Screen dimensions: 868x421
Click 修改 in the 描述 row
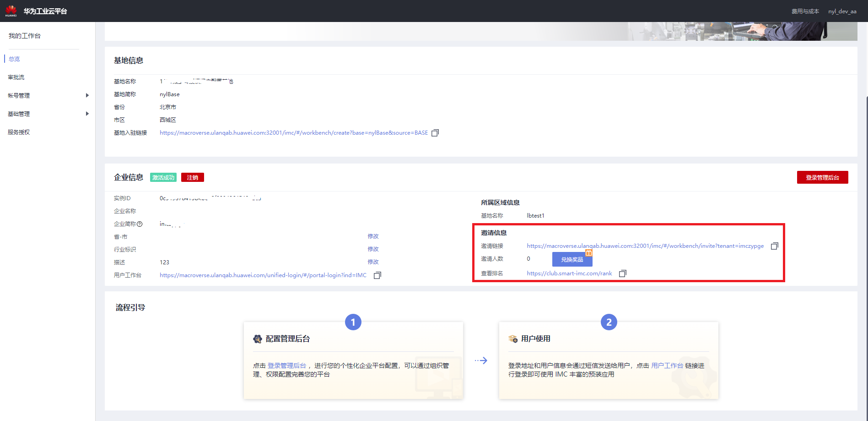(x=373, y=262)
